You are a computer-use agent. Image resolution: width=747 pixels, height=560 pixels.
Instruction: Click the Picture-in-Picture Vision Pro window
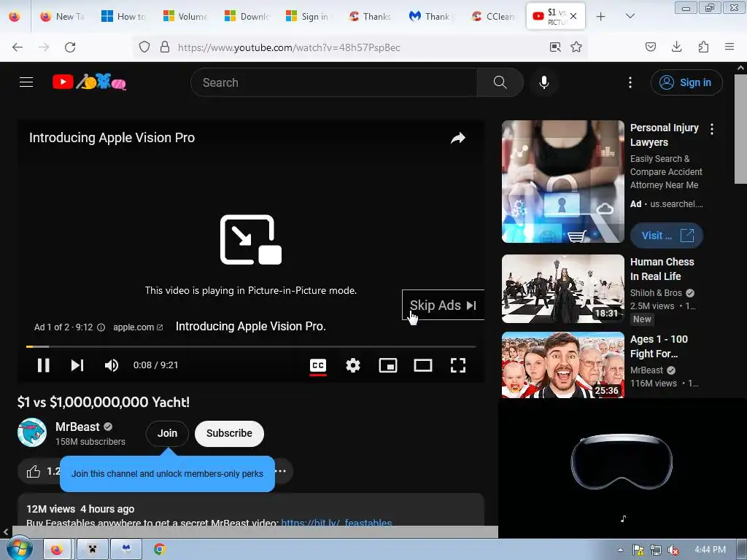[622, 468]
